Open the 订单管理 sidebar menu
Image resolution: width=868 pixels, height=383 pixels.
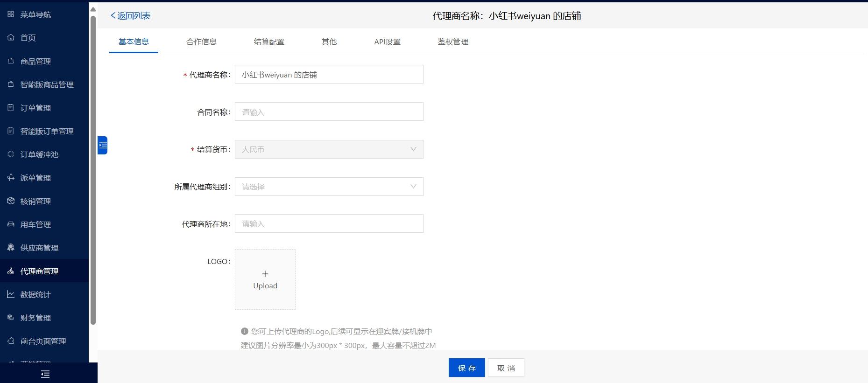(x=44, y=107)
